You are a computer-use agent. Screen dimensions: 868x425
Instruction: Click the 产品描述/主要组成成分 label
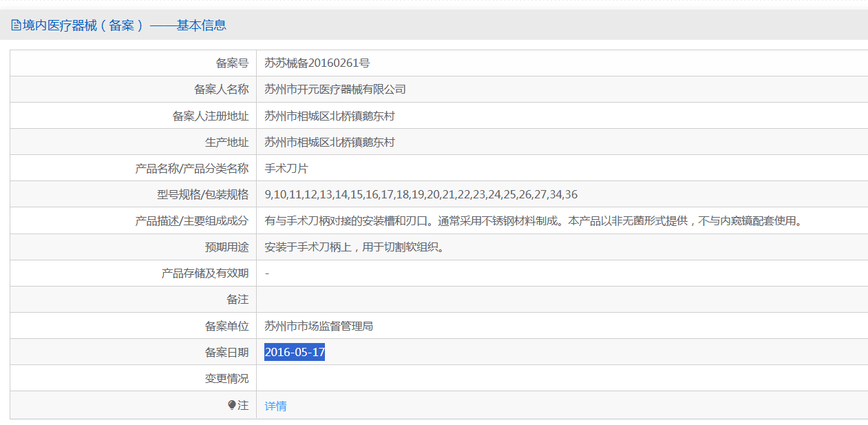192,220
